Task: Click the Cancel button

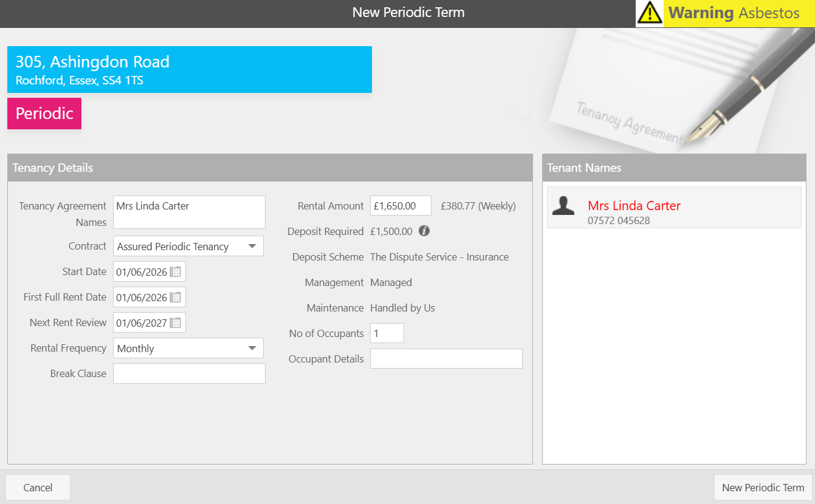Action: (x=38, y=488)
